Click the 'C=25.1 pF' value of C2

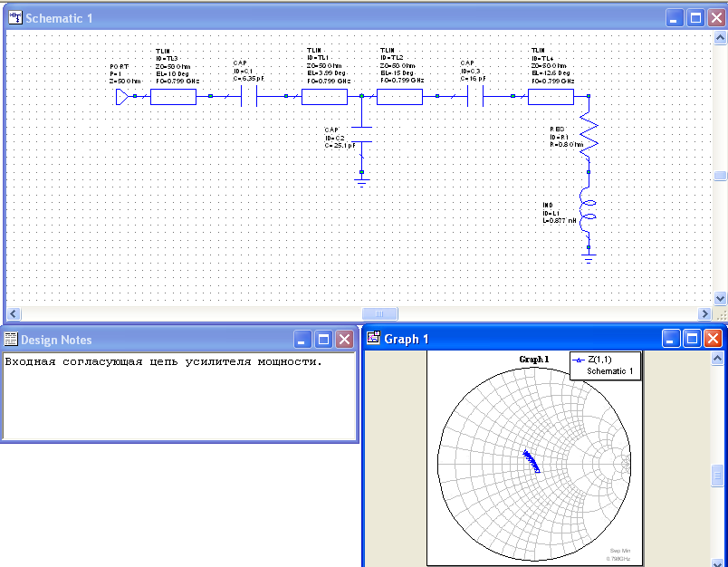(x=340, y=145)
